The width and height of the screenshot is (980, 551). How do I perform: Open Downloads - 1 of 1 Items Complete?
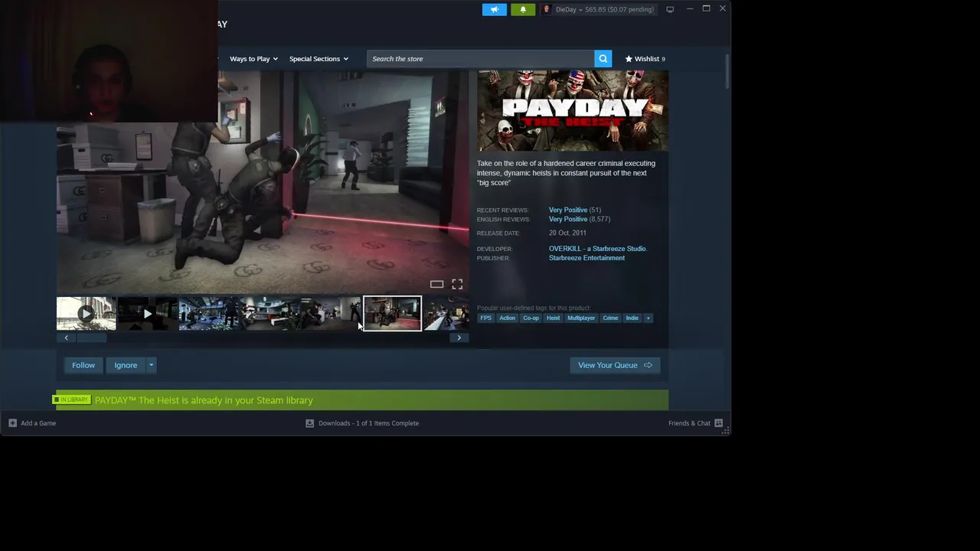(368, 423)
